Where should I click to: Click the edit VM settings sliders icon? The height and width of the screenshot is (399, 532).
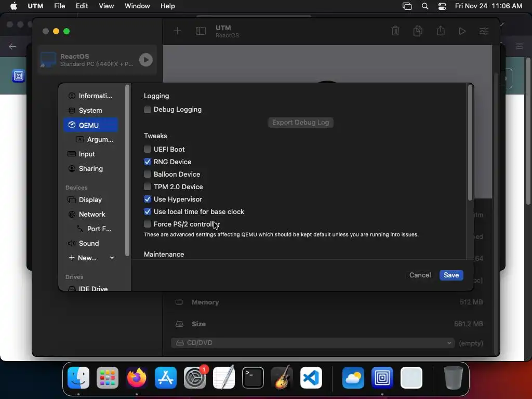tap(484, 31)
